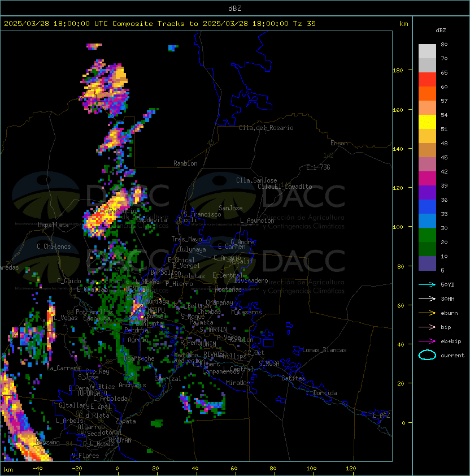
Task: Click the Uspallata map label
Action: 53,225
